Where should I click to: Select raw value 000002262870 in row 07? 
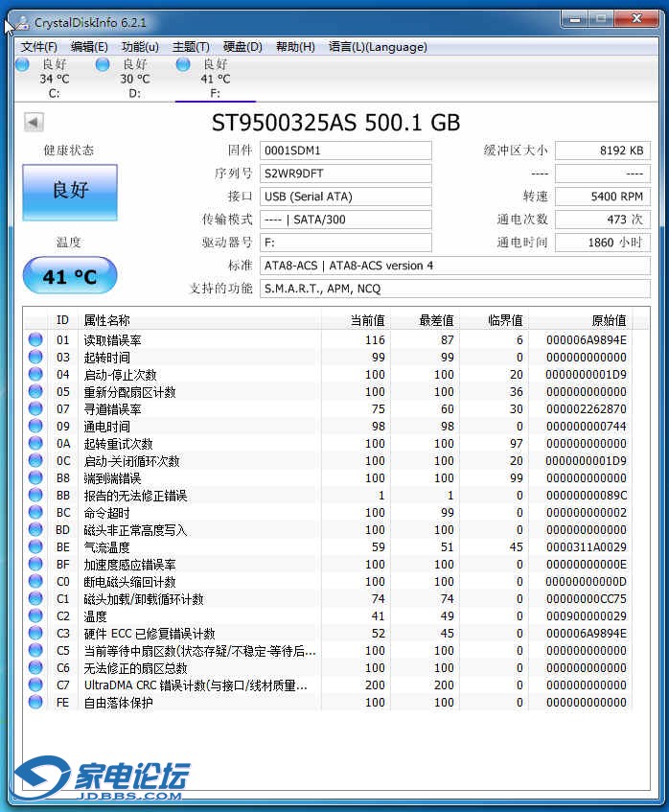coord(587,409)
